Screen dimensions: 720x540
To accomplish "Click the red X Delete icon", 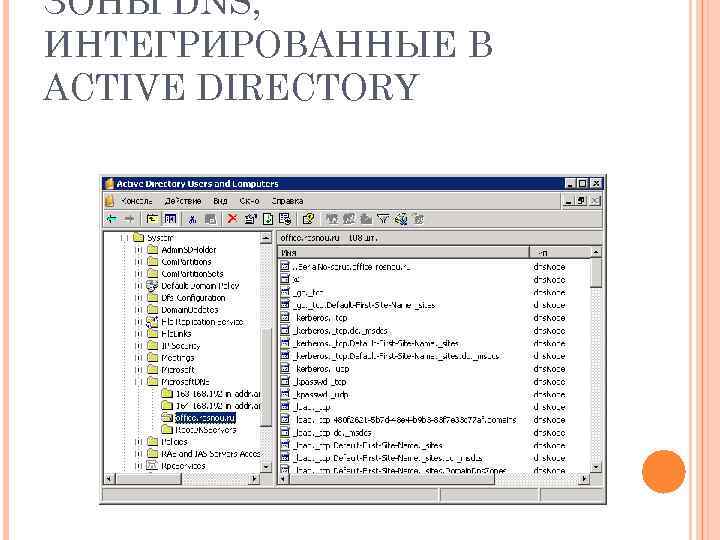I will 232,219.
